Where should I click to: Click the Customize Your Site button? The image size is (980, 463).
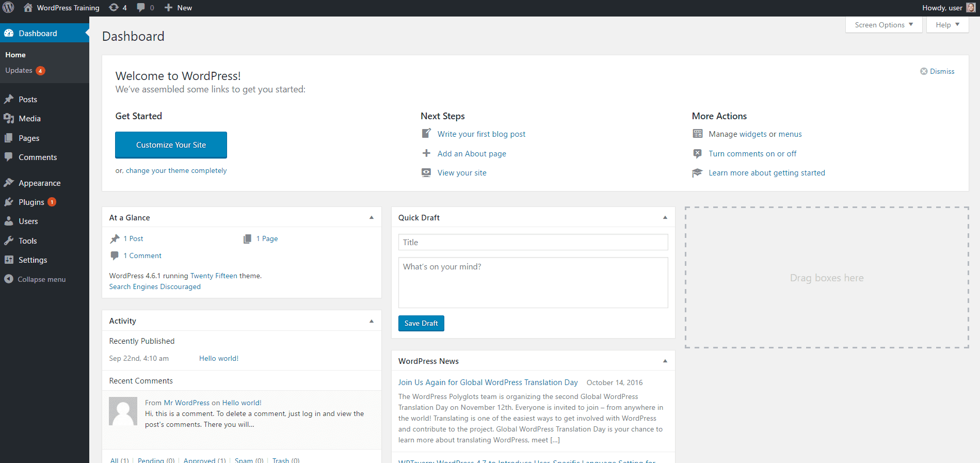[x=171, y=145]
